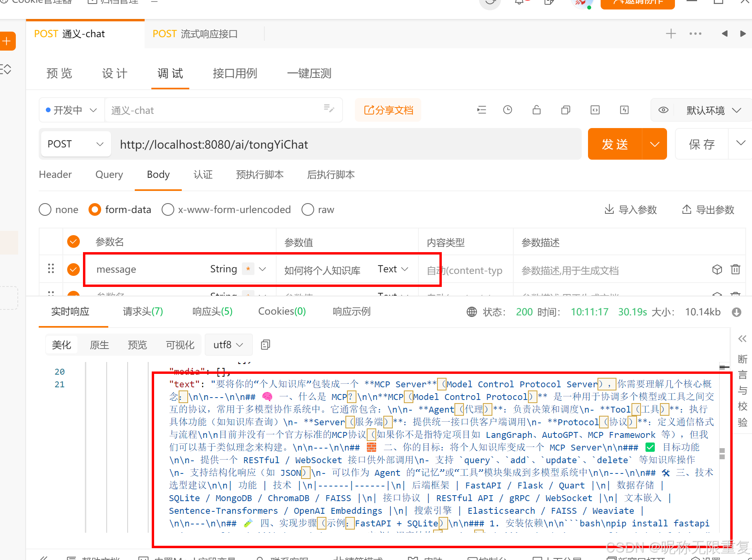This screenshot has height=560, width=752.
Task: Open the 预执行脚本 tab
Action: click(x=260, y=174)
